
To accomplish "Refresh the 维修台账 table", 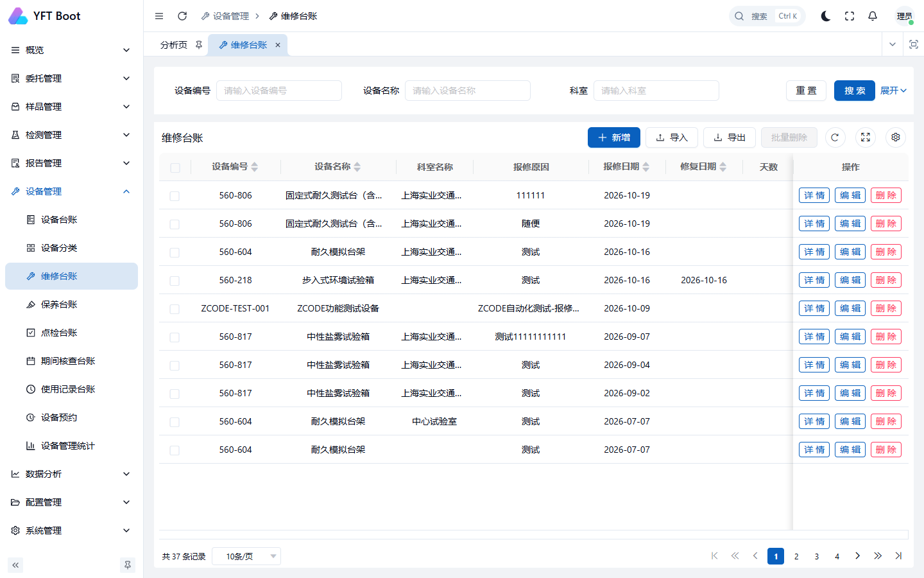I will click(835, 137).
